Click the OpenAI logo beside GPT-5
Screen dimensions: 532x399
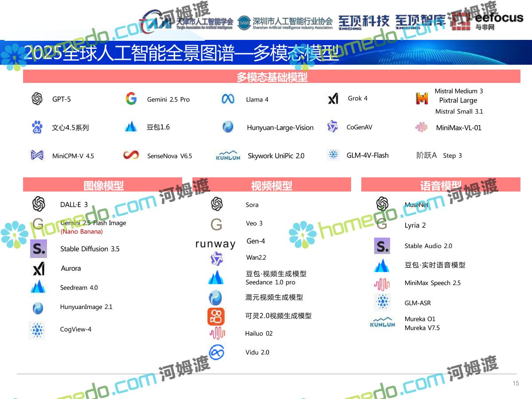pyautogui.click(x=37, y=99)
